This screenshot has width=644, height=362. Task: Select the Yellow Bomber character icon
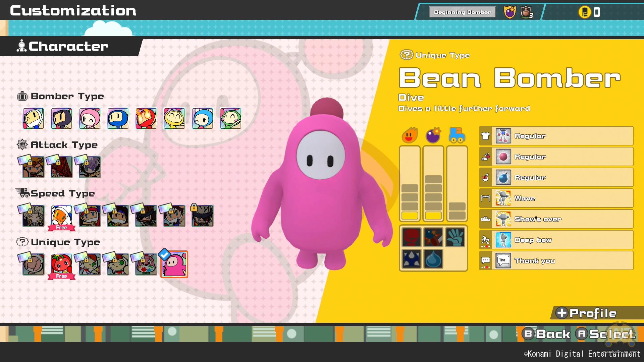pyautogui.click(x=174, y=118)
